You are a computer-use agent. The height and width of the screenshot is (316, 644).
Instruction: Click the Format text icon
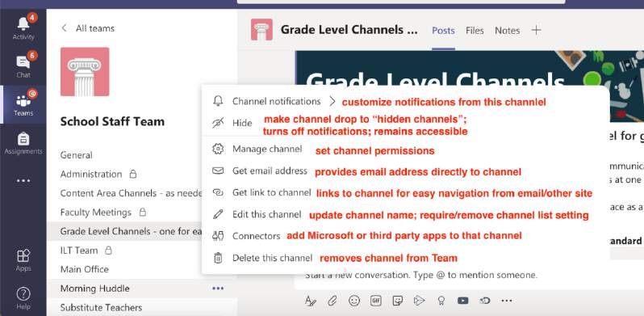[x=311, y=301]
